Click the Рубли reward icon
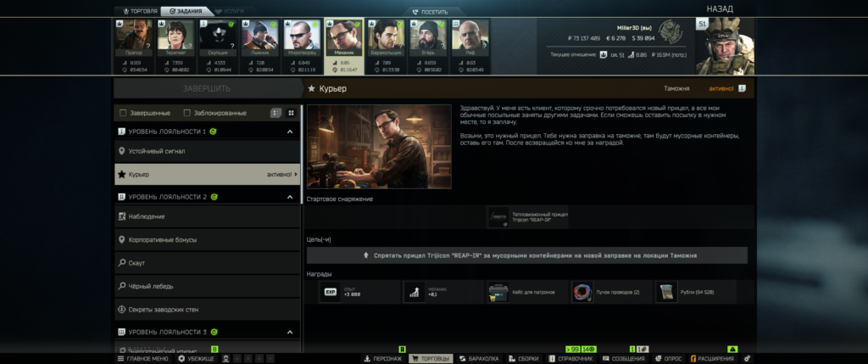Image resolution: width=868 pixels, height=364 pixels. pos(666,292)
